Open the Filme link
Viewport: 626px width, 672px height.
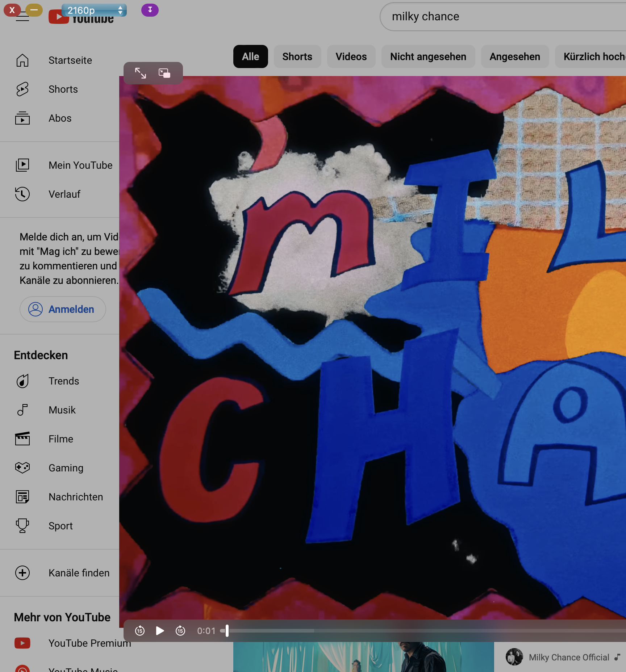coord(61,439)
